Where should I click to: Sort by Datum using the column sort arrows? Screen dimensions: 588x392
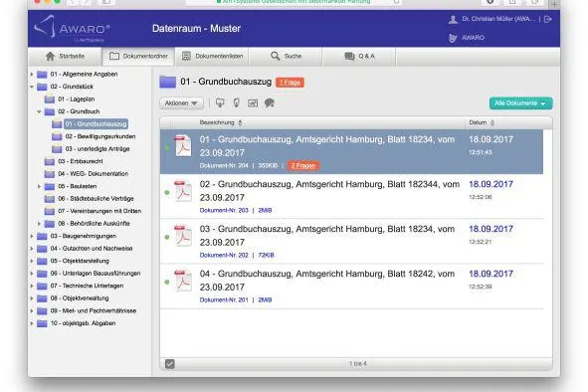click(492, 122)
